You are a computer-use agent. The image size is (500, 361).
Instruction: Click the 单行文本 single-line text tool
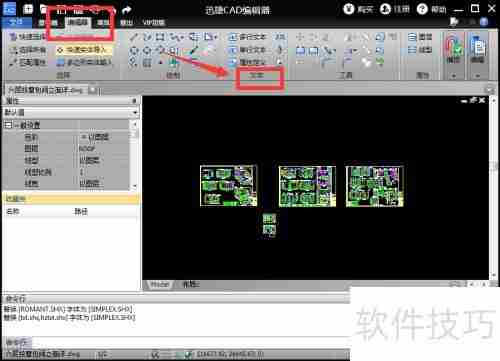tap(248, 50)
